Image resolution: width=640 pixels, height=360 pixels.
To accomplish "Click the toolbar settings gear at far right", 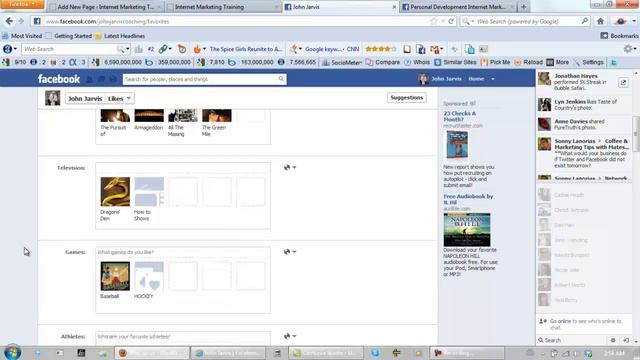I will pos(628,49).
